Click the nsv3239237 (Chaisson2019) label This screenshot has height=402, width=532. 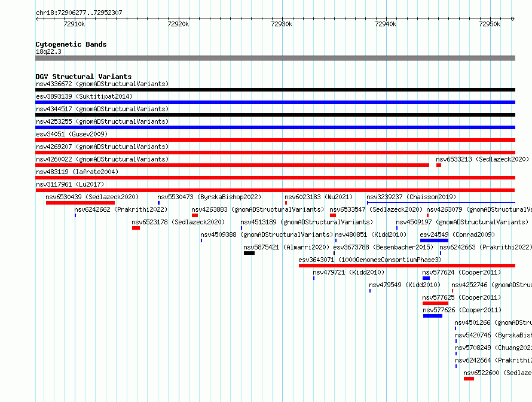coord(411,197)
